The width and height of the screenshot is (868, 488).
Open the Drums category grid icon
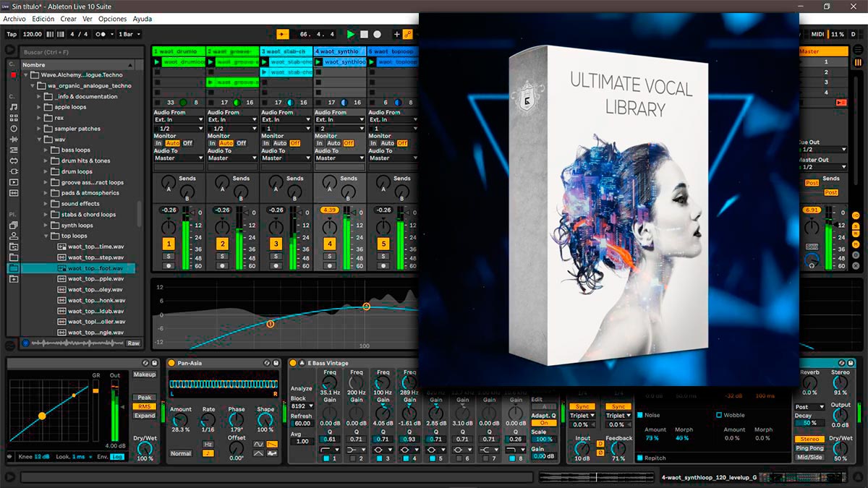14,117
